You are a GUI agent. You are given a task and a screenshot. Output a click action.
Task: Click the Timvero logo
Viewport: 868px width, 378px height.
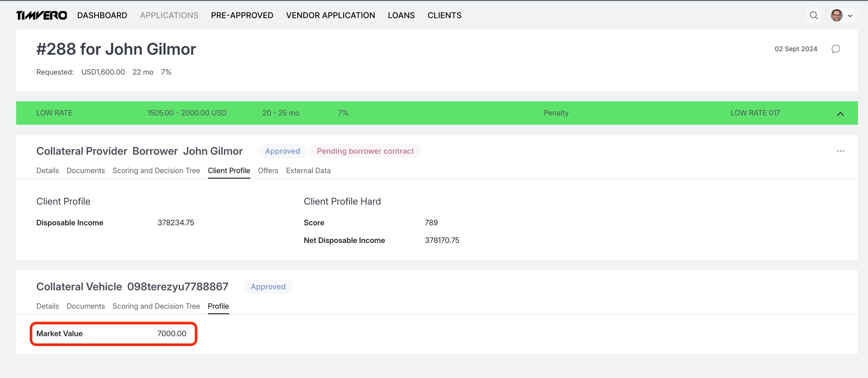(x=41, y=15)
